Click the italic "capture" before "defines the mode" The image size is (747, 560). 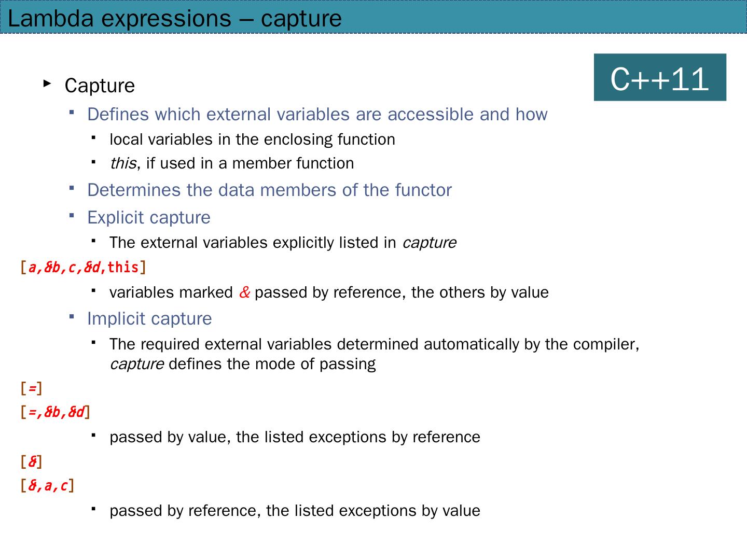[137, 364]
